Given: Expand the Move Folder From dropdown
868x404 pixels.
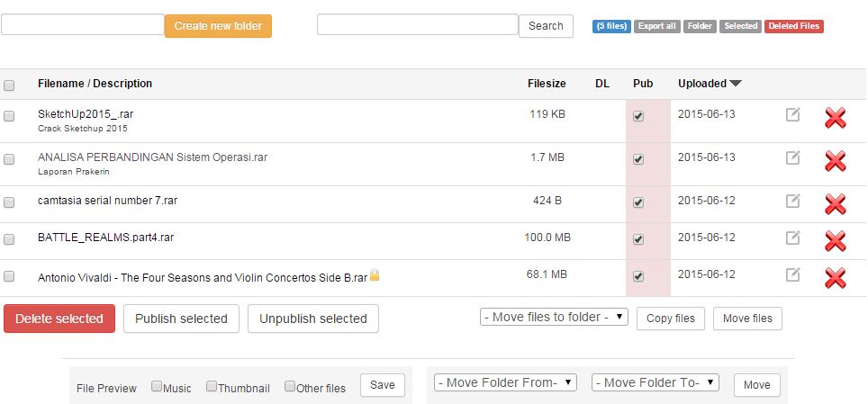Looking at the screenshot, I should tap(505, 382).
